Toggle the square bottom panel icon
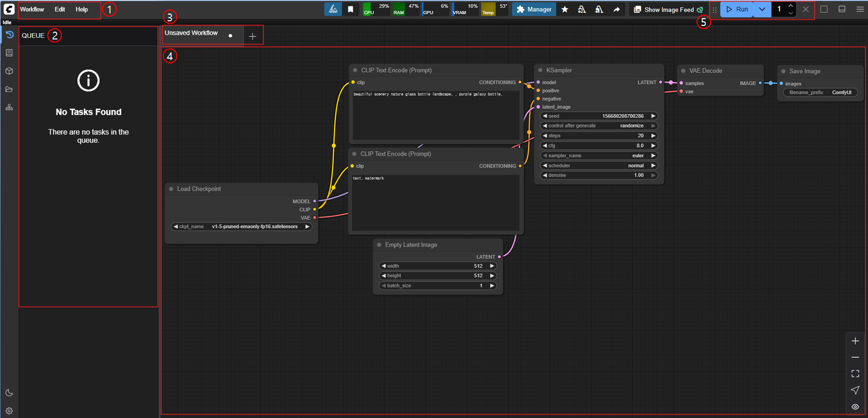Viewport: 868px width, 418px height. (x=824, y=9)
